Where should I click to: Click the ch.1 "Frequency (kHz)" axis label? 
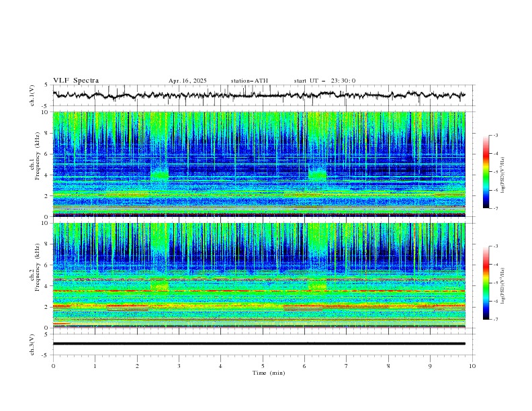(x=38, y=156)
